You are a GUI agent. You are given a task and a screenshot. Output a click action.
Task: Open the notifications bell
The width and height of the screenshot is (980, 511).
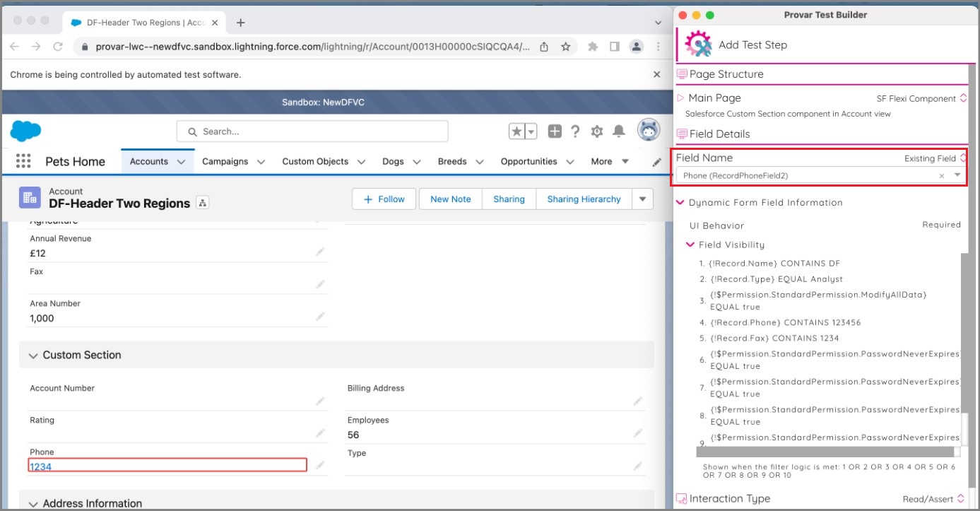619,131
